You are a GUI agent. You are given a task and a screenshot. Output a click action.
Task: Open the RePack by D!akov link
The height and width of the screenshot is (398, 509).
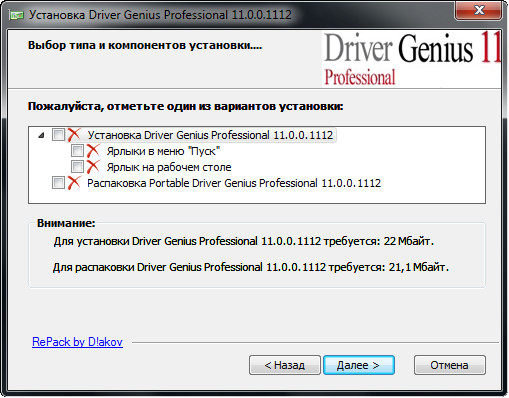click(77, 342)
